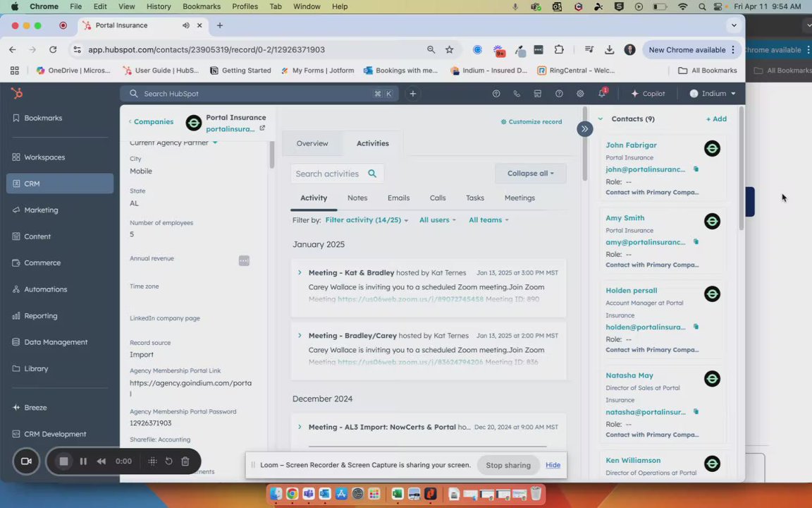Viewport: 812px width, 508px height.
Task: Open the marketplace icon in HubSpot header
Action: (x=538, y=94)
